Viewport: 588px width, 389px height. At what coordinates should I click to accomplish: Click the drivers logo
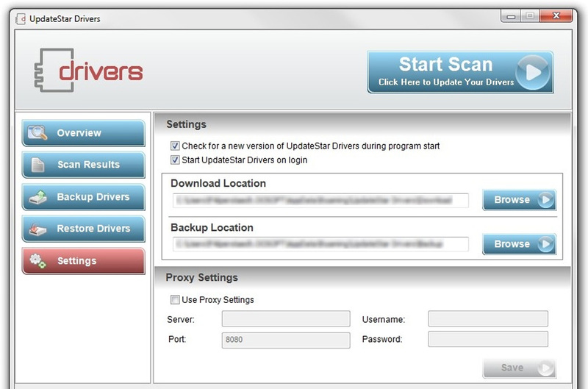88,70
